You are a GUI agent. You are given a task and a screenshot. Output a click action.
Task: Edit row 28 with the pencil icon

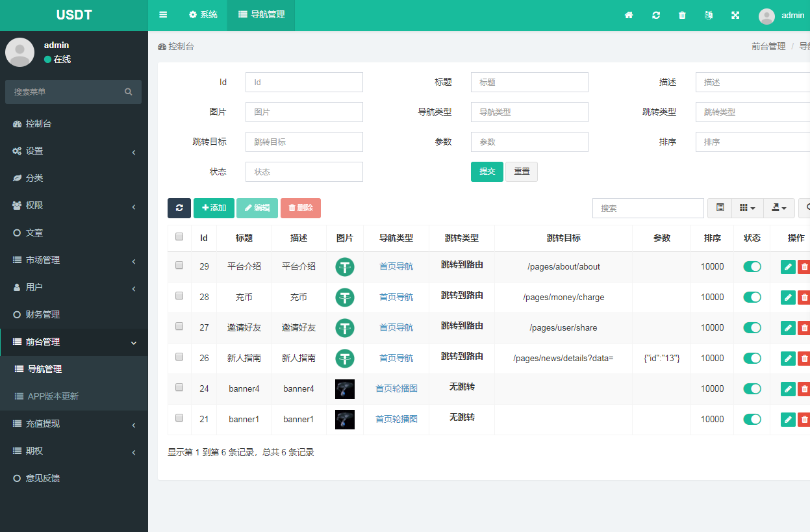(x=788, y=297)
